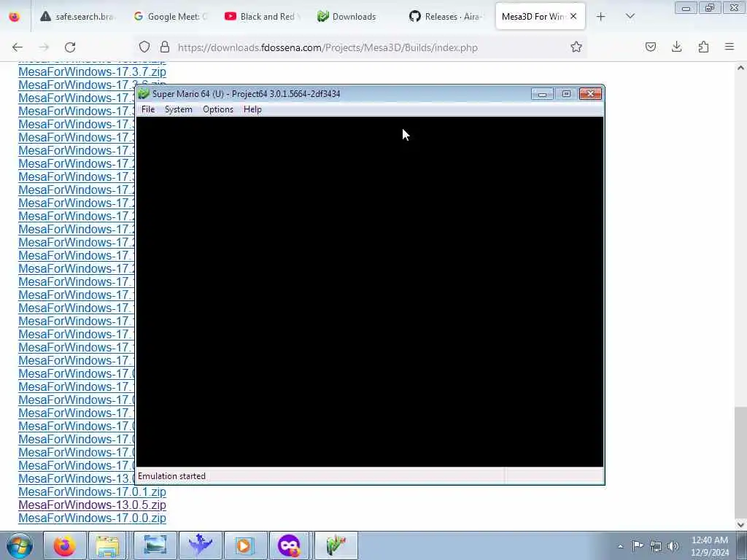The image size is (747, 560).
Task: Click the Project64 title bar icon
Action: point(144,94)
